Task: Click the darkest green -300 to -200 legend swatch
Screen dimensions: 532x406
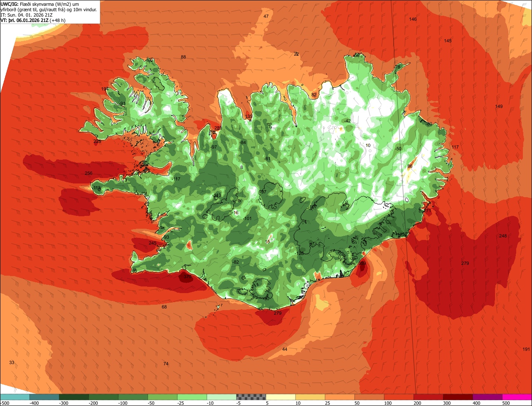Action: 74,397
